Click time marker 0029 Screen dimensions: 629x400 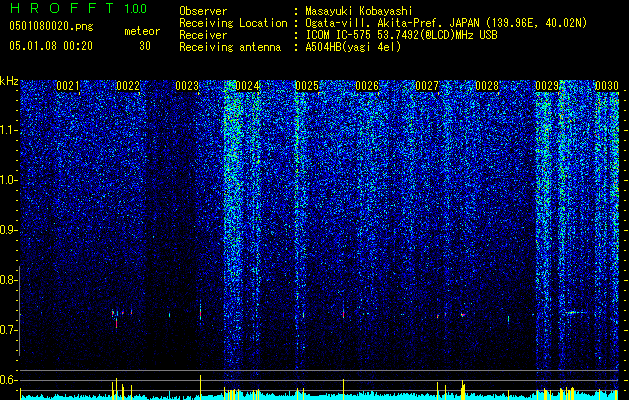547,86
